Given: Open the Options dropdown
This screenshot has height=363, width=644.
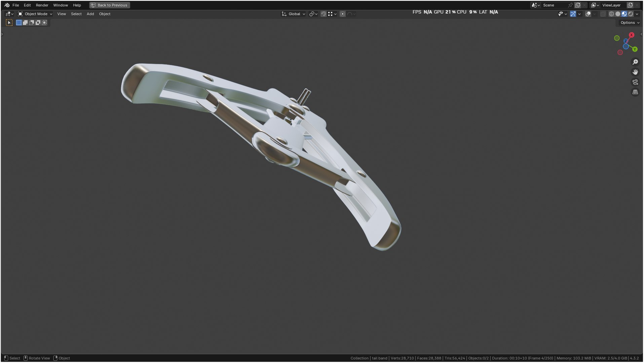Looking at the screenshot, I should pos(630,23).
